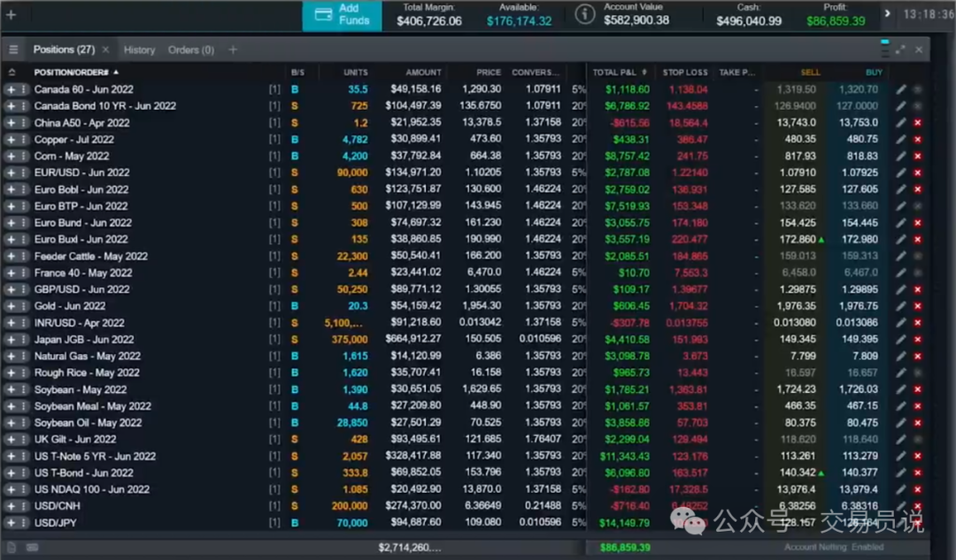Expand the Natural Gas - May 2022 position
956x560 pixels.
(11, 357)
